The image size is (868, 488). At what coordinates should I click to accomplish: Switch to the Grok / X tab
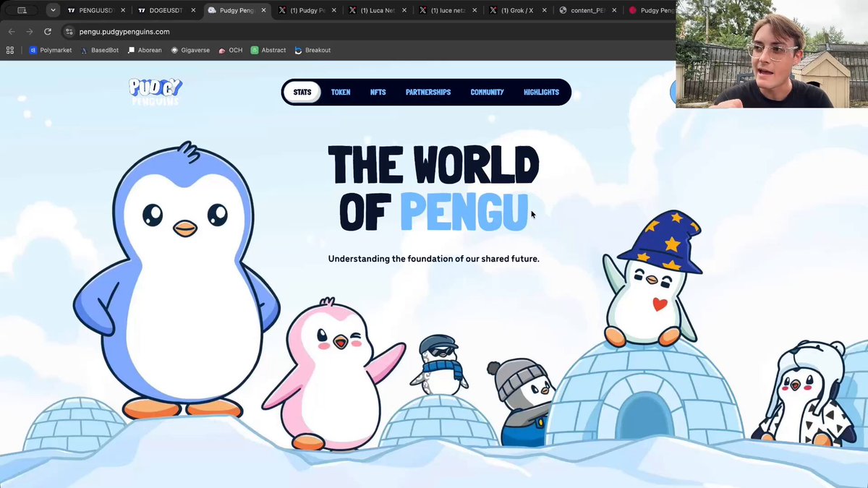[518, 10]
